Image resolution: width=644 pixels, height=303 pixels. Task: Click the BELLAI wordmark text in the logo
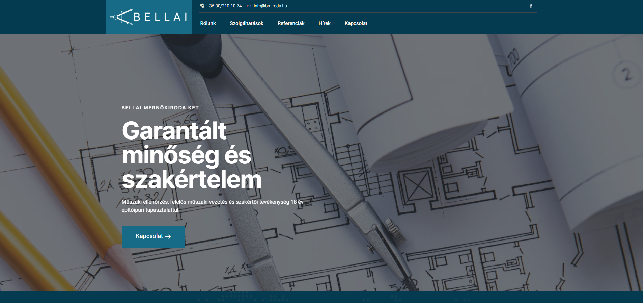[161, 17]
